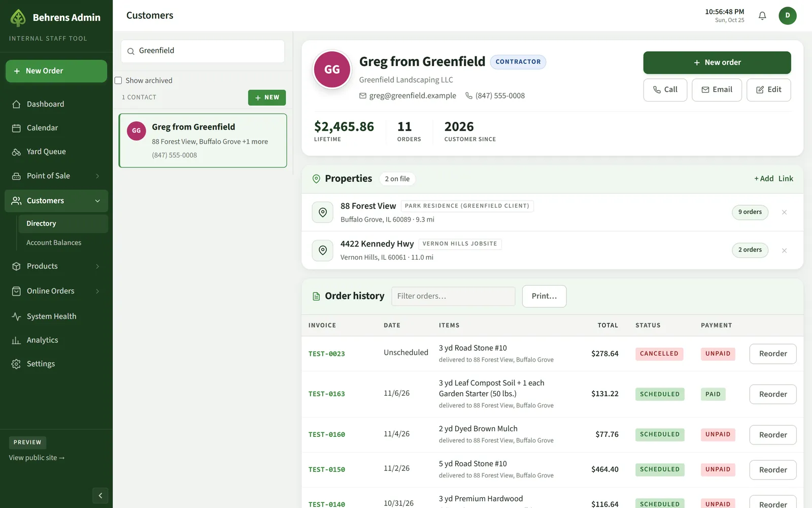Expand the Online Orders submenu
This screenshot has width=812, height=508.
pos(97,291)
